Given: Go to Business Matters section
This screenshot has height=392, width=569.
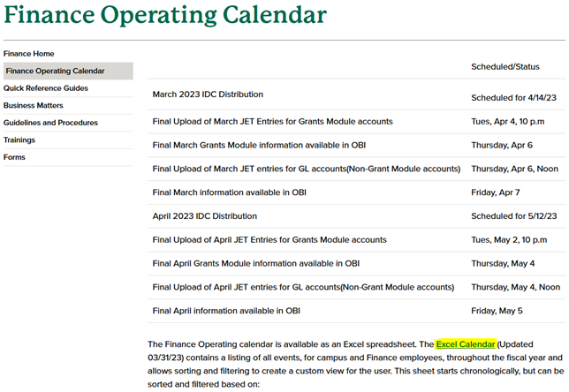Looking at the screenshot, I should pyautogui.click(x=33, y=105).
